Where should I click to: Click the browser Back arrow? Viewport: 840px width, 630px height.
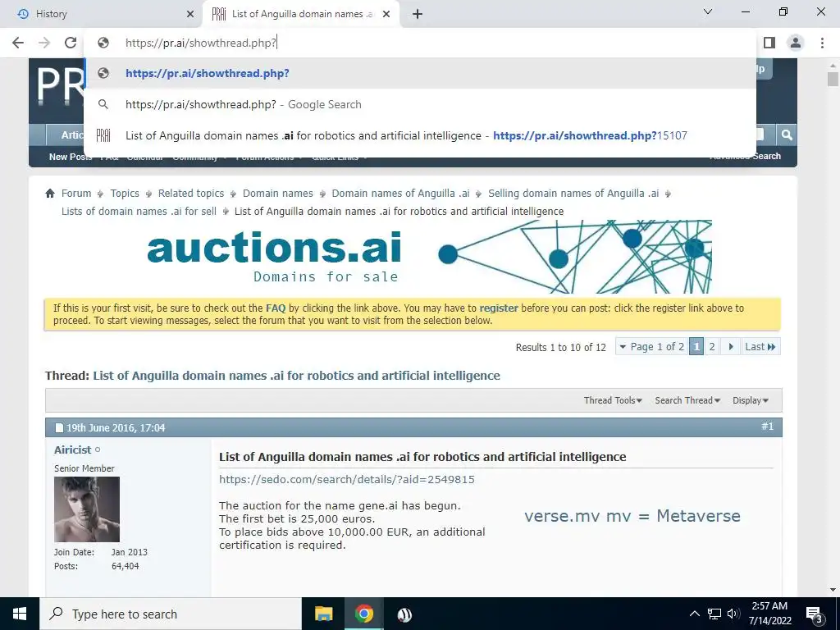click(18, 43)
